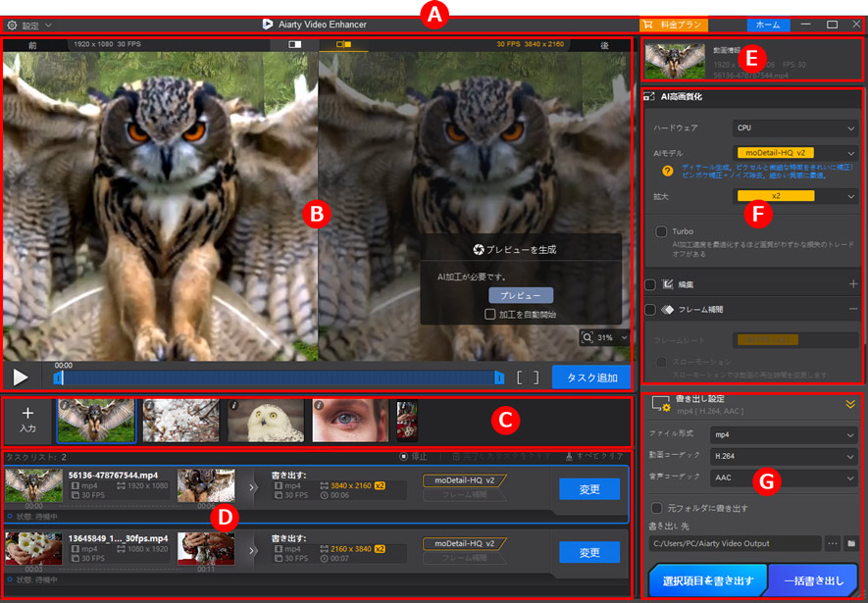Click the zoom magnifier icon beside 31%
Screen dimensions: 868x603
point(587,337)
